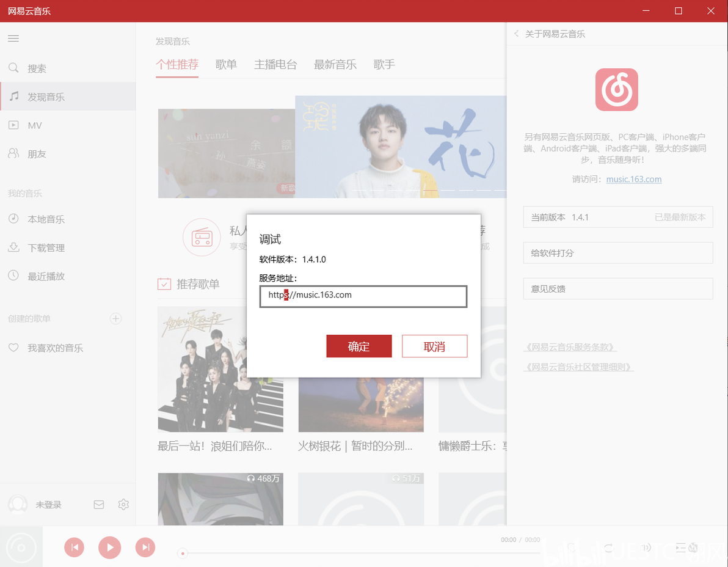Image resolution: width=728 pixels, height=567 pixels.
Task: Open 下载管理 in the sidebar
Action: [x=68, y=247]
